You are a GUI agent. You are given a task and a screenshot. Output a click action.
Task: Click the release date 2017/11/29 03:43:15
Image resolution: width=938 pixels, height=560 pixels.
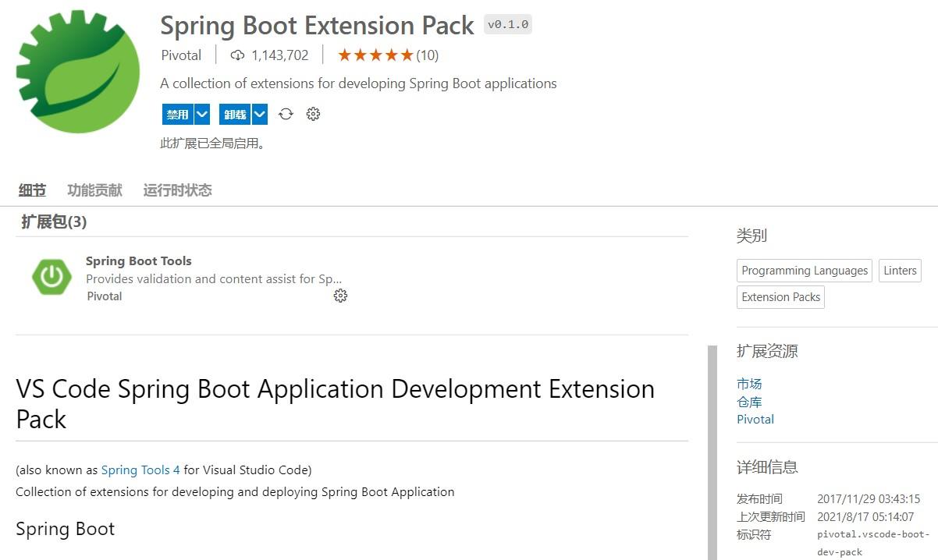[869, 499]
